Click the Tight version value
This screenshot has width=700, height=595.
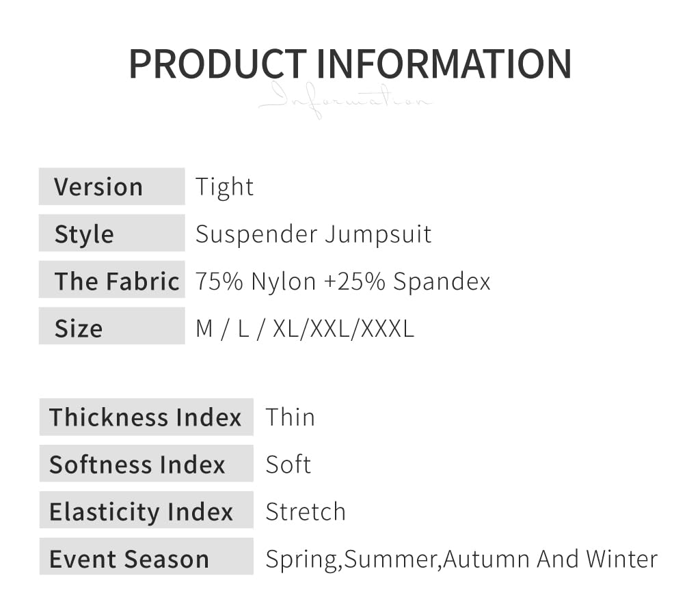pyautogui.click(x=224, y=186)
